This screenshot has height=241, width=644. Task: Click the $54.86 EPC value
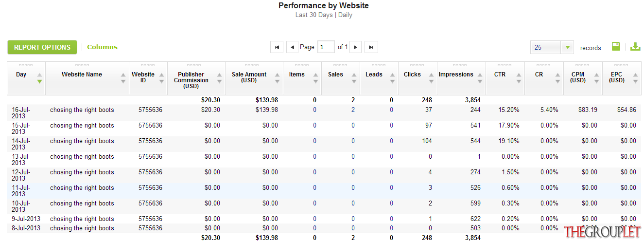[626, 110]
